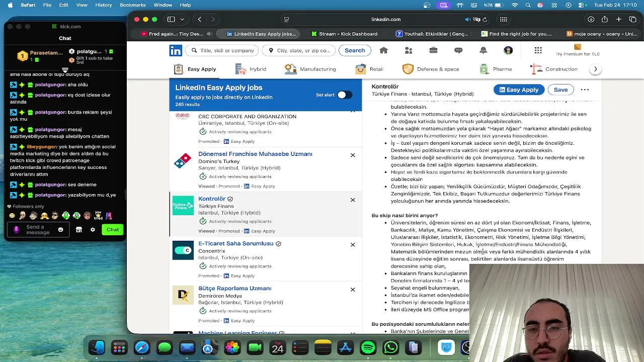Open the Messaging speech bubble icon

click(458, 50)
